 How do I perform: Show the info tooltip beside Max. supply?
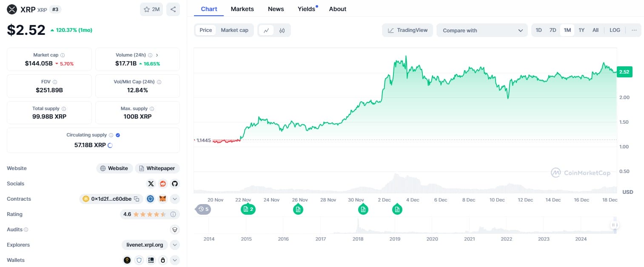click(x=152, y=109)
